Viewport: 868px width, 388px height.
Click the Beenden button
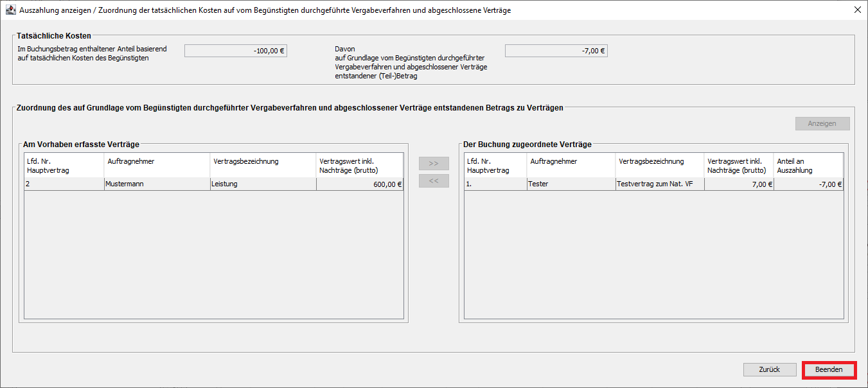pyautogui.click(x=829, y=370)
